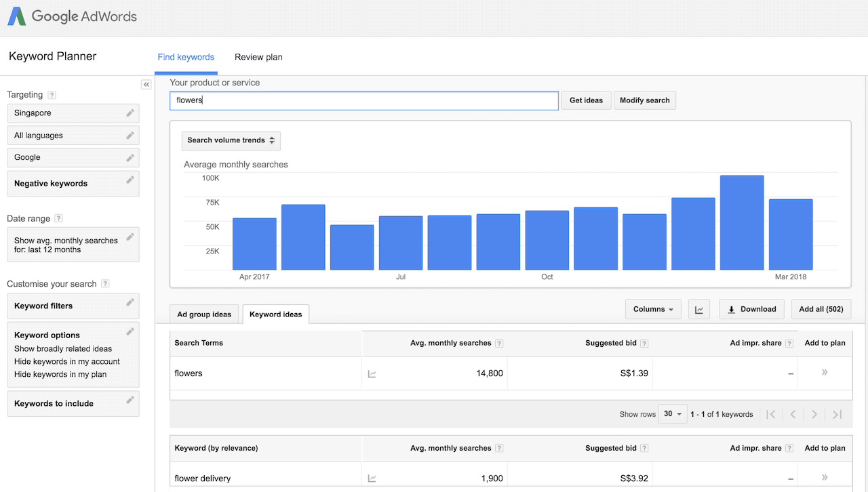Click the Apr 2017 chart bar
868x492 pixels.
coord(254,244)
